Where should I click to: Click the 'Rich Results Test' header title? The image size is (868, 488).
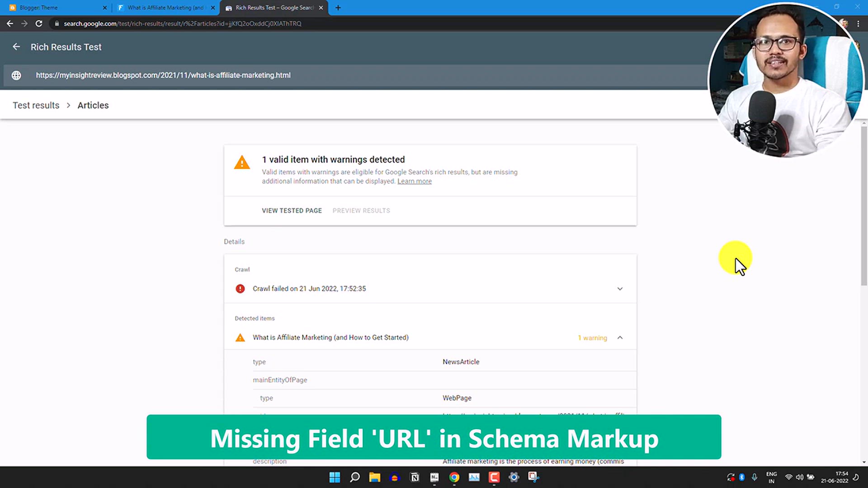[x=66, y=47]
